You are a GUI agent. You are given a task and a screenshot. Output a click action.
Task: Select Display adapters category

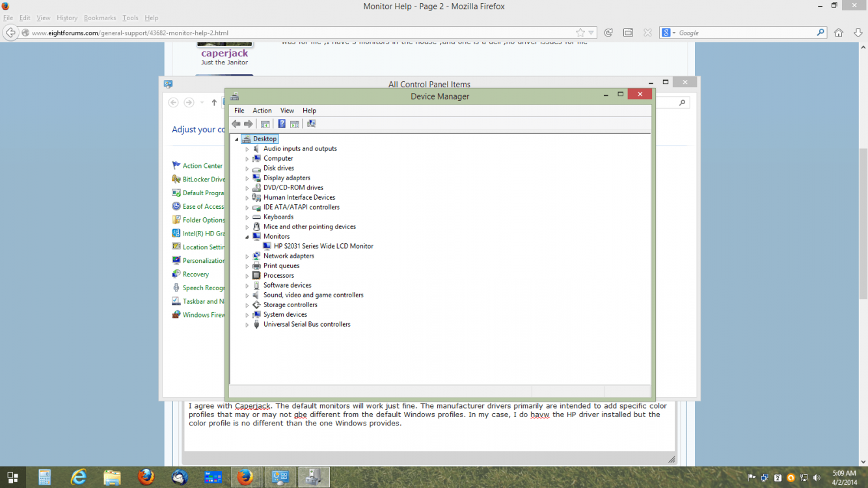(x=286, y=178)
